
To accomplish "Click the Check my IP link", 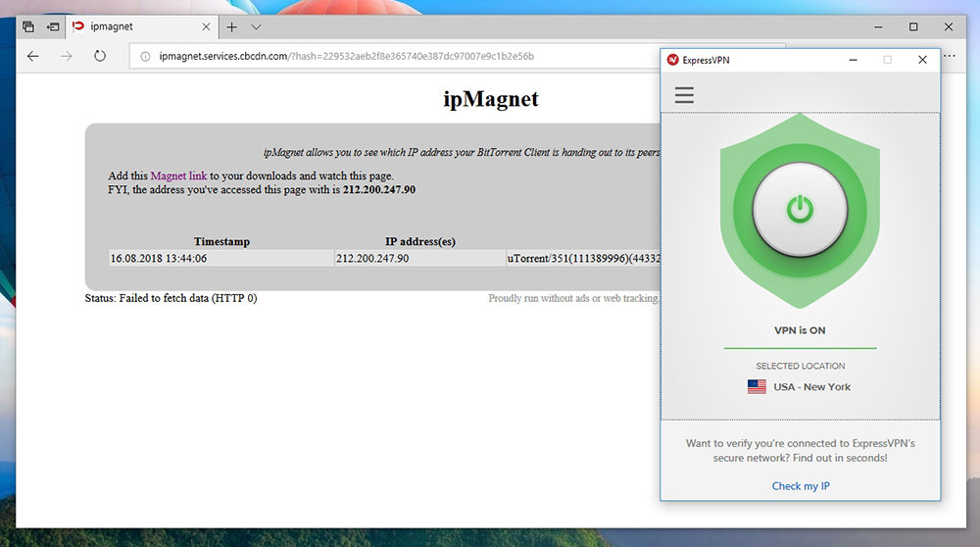I will tap(801, 486).
